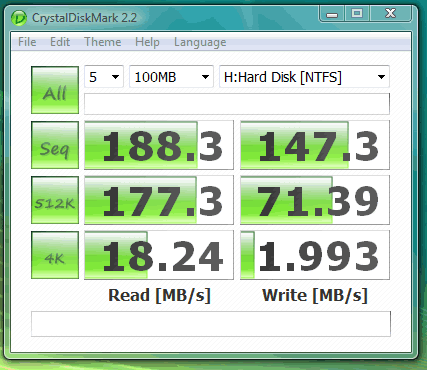
Task: Open the Edit menu
Action: pos(60,42)
